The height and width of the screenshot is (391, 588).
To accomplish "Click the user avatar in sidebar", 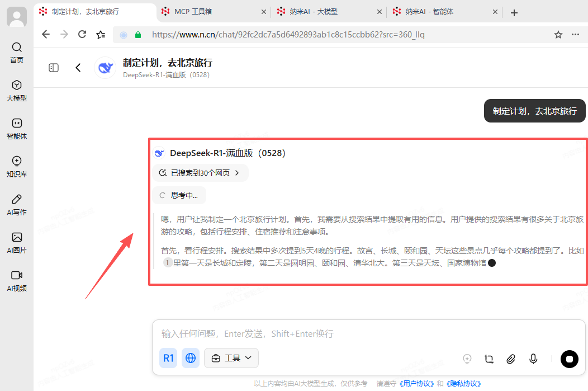I will pos(17,17).
